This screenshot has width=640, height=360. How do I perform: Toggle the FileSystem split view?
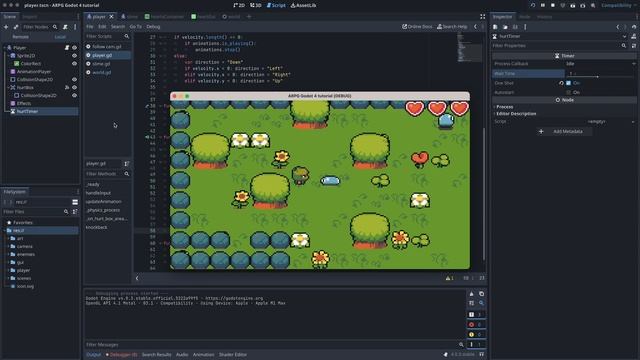(75, 202)
